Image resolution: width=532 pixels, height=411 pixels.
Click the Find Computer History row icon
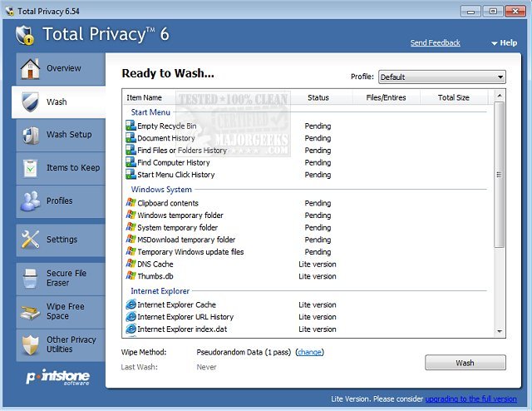tap(131, 162)
